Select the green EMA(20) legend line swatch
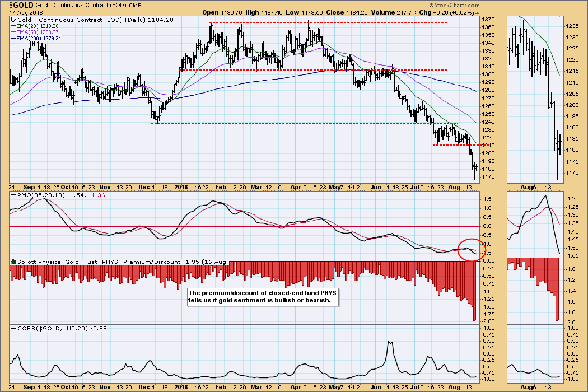The height and width of the screenshot is (392, 588). 13,26
